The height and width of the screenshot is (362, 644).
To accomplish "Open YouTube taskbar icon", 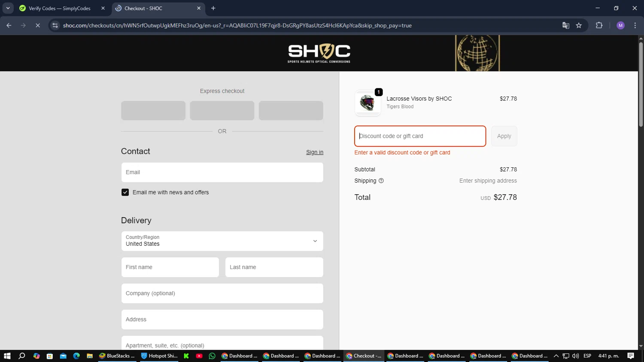I will 199,356.
